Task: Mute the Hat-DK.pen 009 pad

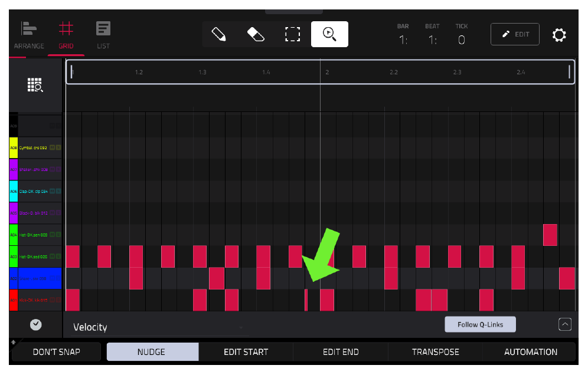Action: pyautogui.click(x=53, y=235)
